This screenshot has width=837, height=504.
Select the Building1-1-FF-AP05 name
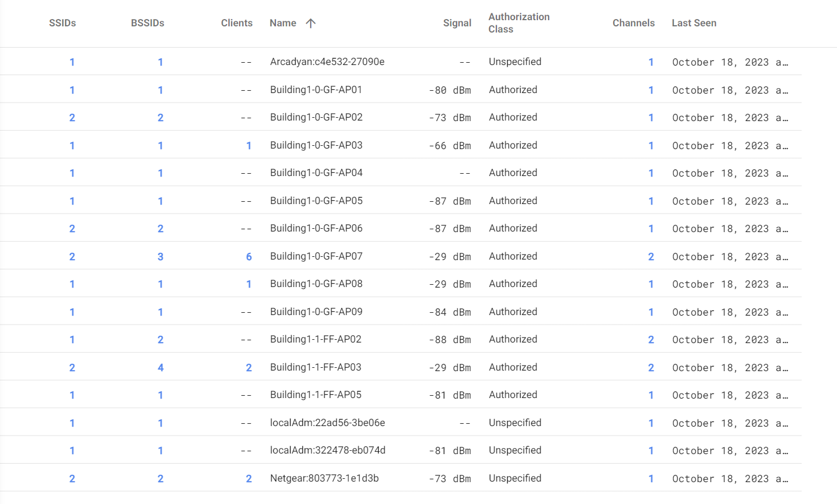[316, 395]
